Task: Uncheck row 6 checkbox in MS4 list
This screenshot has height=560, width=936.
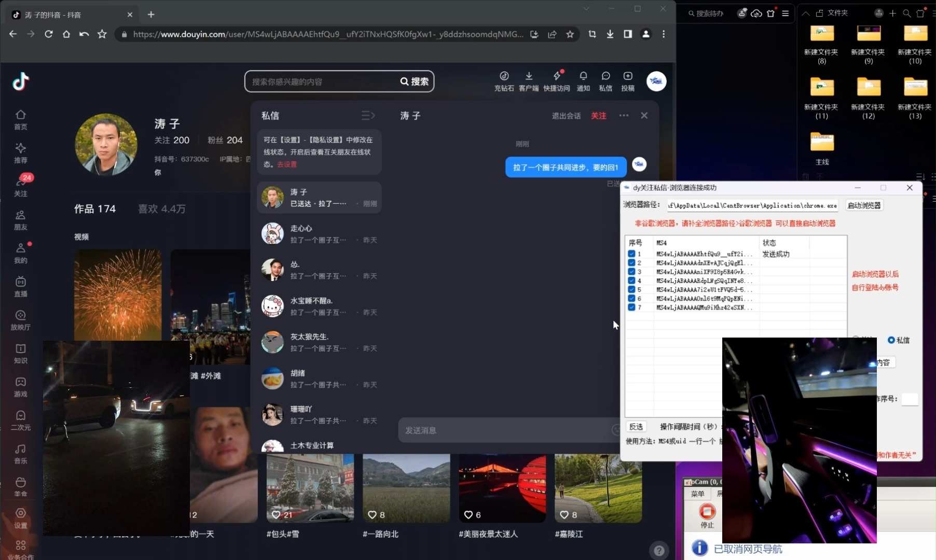Action: coord(631,298)
